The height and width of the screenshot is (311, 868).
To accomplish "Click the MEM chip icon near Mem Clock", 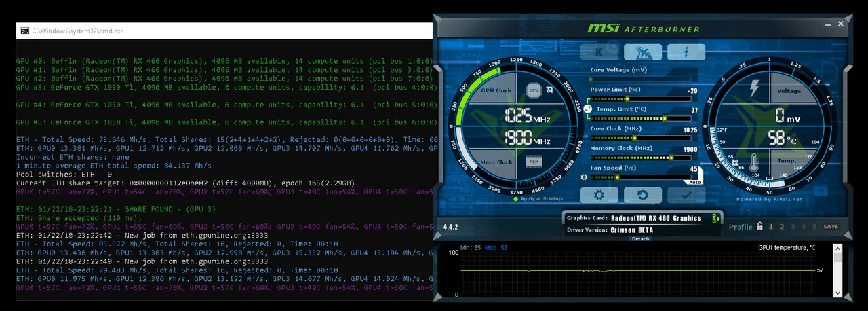I will [534, 162].
